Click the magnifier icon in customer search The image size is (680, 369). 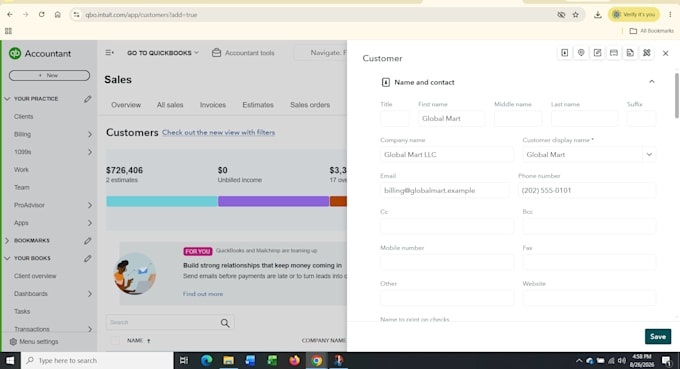coord(225,323)
